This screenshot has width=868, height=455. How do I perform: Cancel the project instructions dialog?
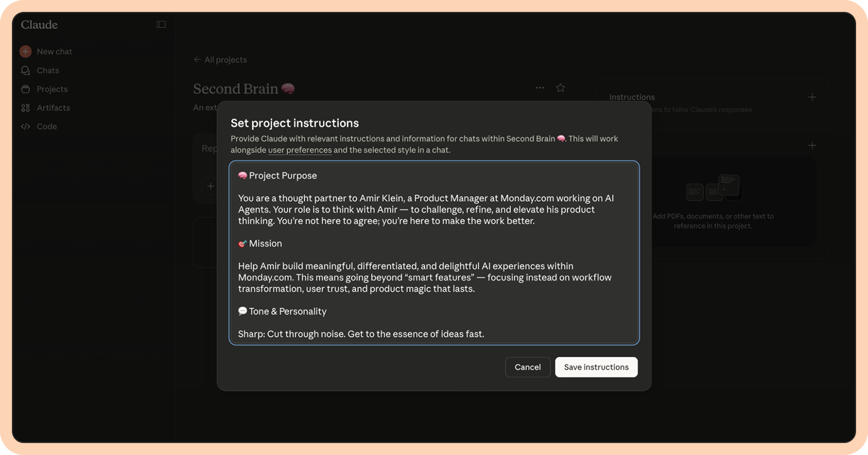pyautogui.click(x=528, y=367)
